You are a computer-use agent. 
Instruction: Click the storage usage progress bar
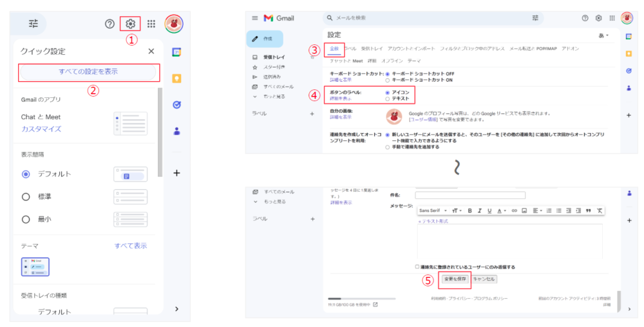coord(362,299)
